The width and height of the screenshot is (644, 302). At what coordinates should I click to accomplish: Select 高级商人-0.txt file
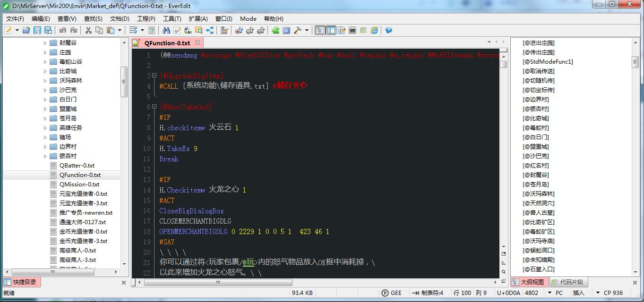click(x=77, y=250)
